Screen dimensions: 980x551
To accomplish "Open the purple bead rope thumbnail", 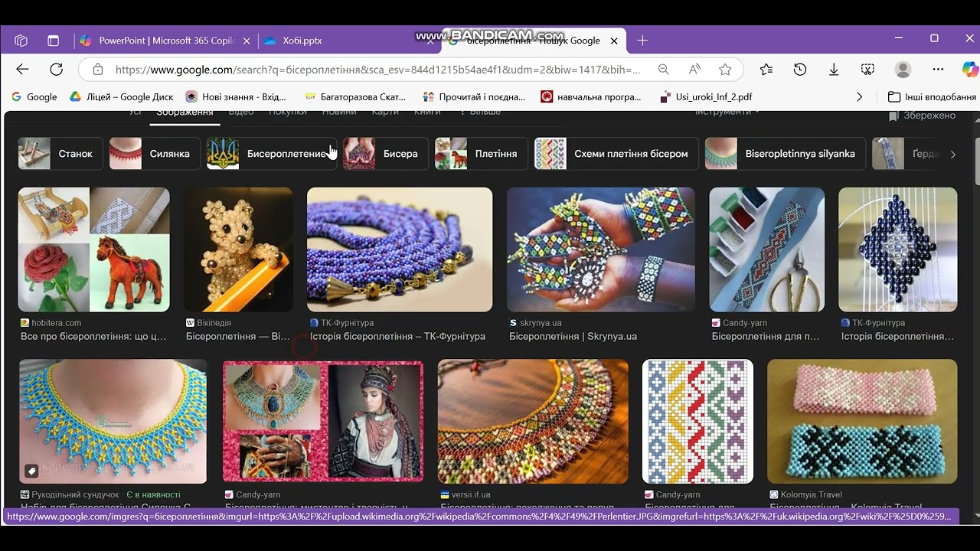I will point(400,249).
